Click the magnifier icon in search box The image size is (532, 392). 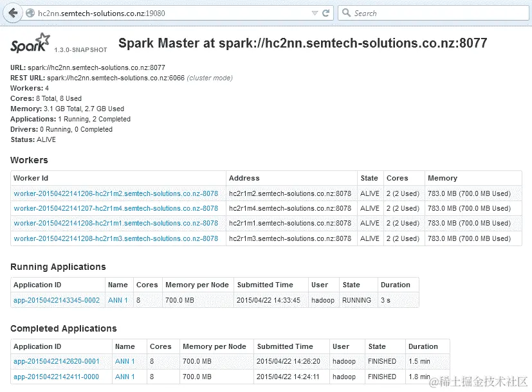346,13
